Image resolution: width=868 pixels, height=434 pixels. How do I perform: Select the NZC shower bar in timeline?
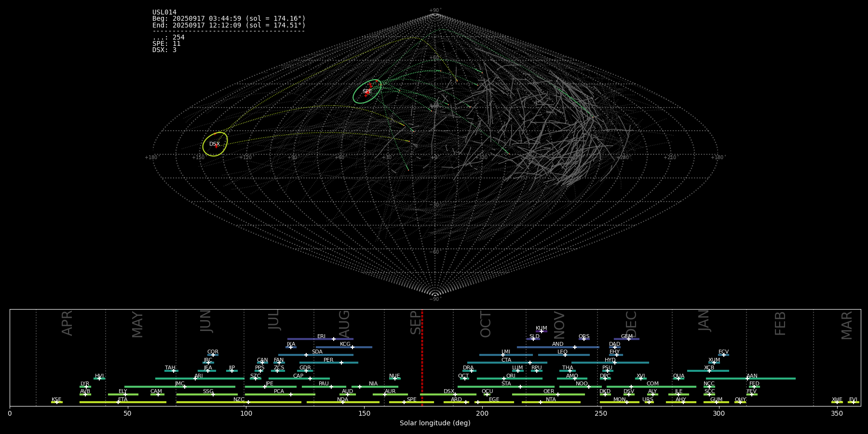point(239,402)
